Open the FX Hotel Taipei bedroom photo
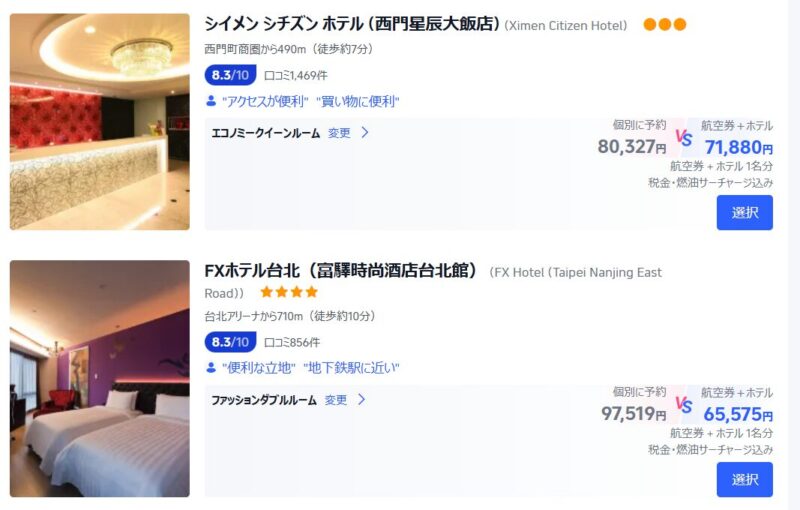 pyautogui.click(x=99, y=378)
